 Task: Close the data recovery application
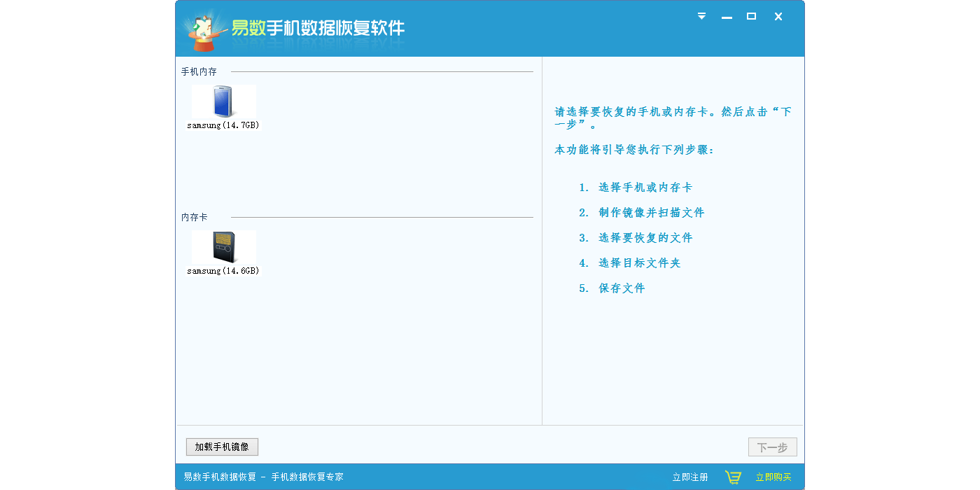point(778,16)
